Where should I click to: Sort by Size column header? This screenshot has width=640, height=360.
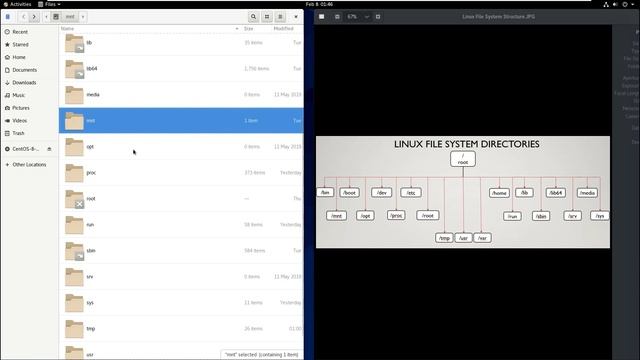pyautogui.click(x=249, y=29)
